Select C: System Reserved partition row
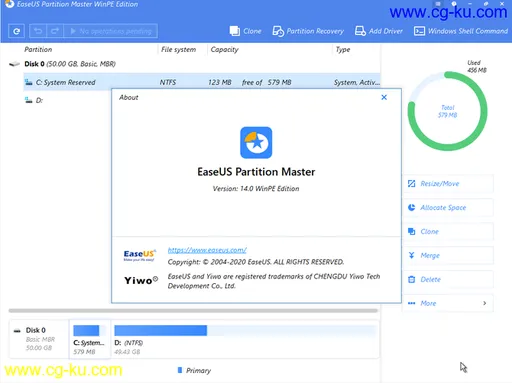The height and width of the screenshot is (383, 512). [x=202, y=82]
